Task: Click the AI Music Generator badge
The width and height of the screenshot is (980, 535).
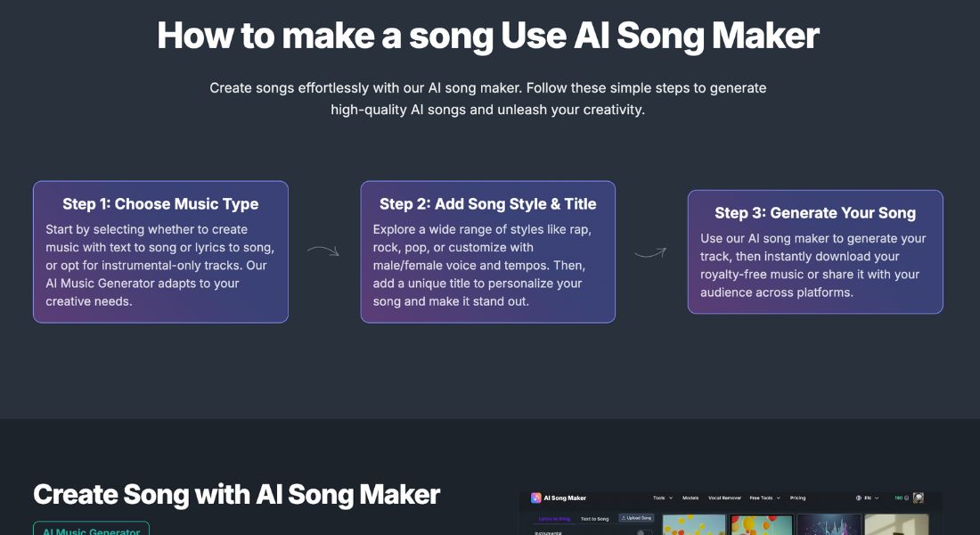Action: pyautogui.click(x=91, y=529)
